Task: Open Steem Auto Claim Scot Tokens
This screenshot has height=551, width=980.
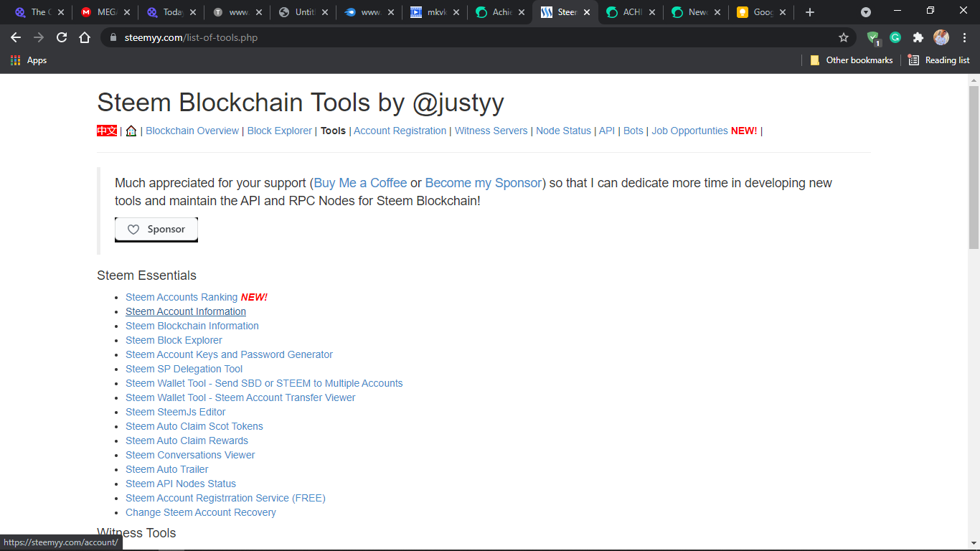Action: [194, 426]
